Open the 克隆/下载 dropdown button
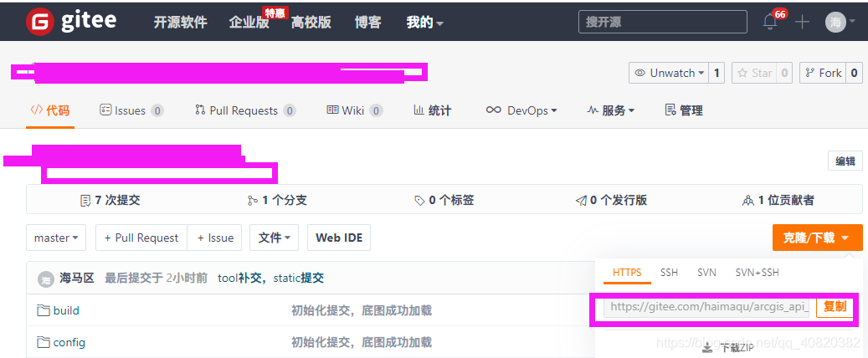 [817, 238]
